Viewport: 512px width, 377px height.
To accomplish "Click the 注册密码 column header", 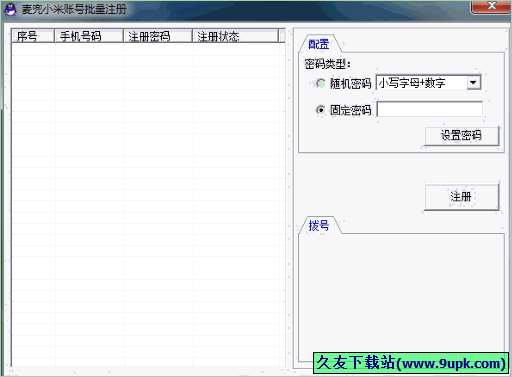I will pyautogui.click(x=158, y=36).
